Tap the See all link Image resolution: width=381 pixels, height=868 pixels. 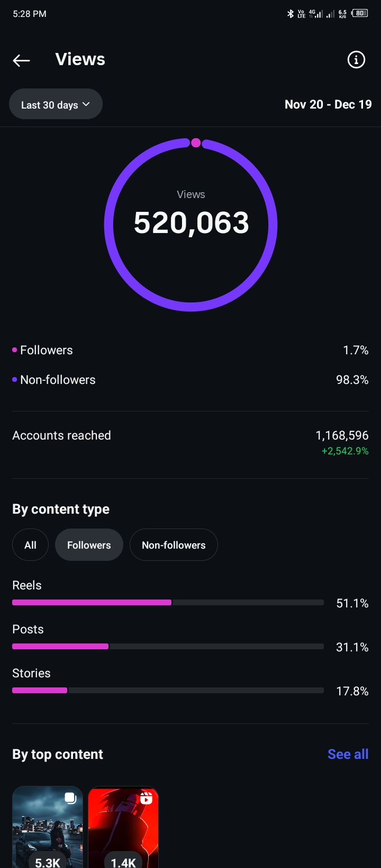348,754
